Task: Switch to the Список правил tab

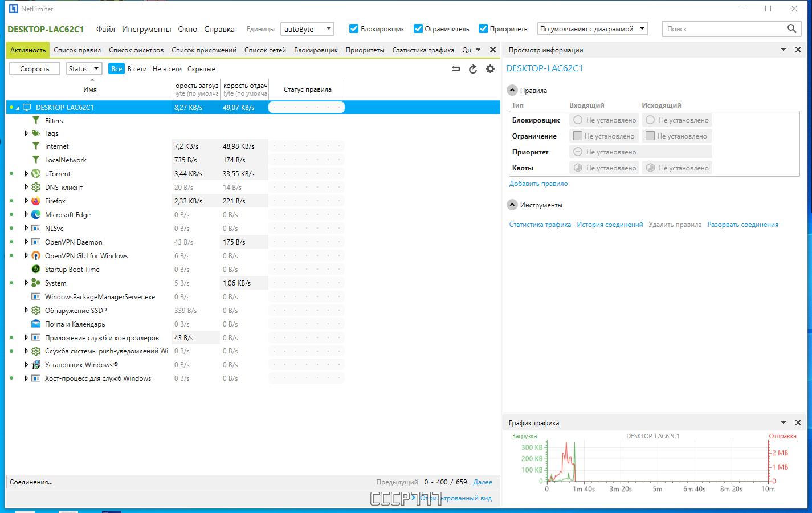Action: click(x=77, y=50)
